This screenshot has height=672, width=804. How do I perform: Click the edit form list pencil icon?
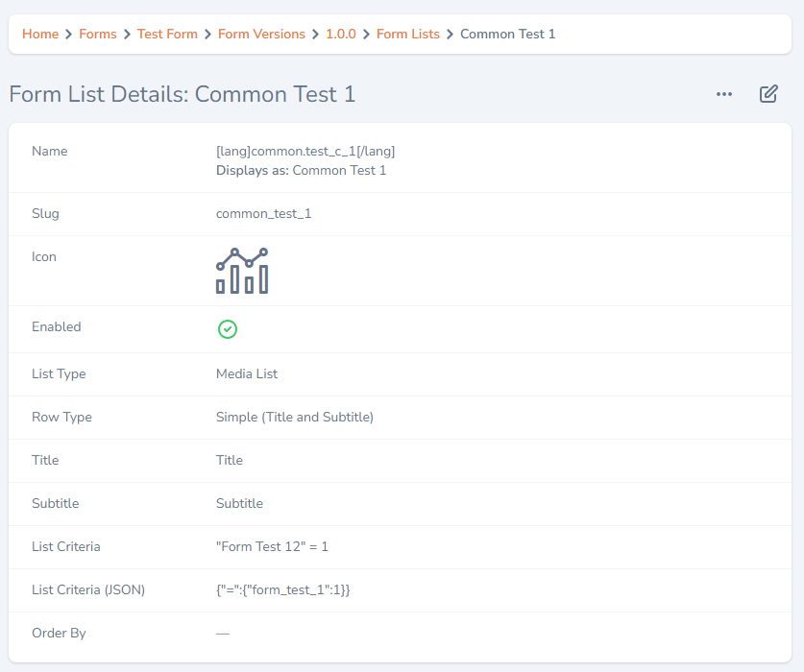tap(768, 94)
